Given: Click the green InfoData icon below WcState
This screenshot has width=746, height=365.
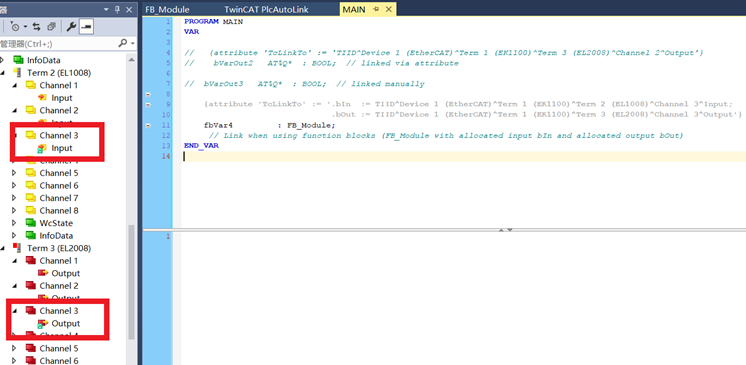Looking at the screenshot, I should click(30, 236).
